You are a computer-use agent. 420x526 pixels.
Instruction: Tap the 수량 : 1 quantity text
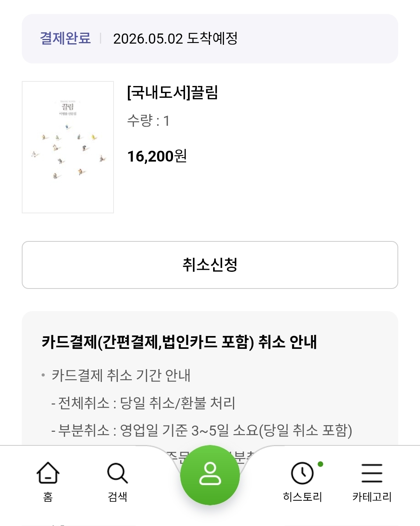click(148, 121)
